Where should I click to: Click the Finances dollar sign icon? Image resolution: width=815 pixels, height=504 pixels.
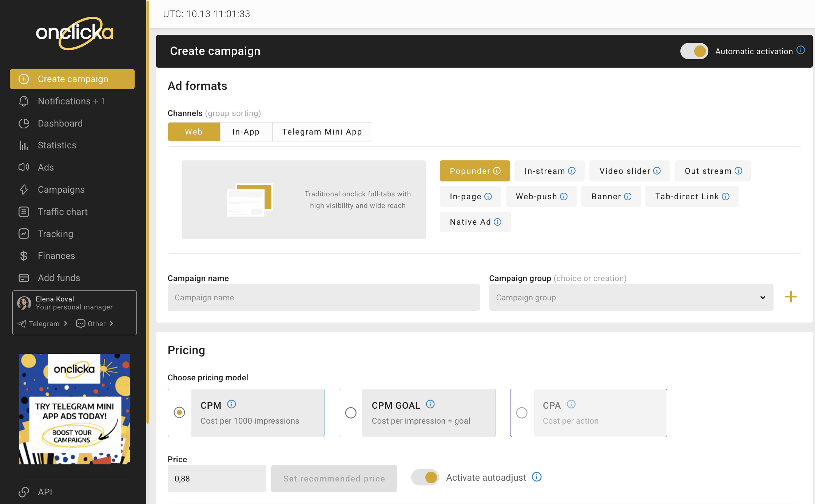[x=24, y=256]
